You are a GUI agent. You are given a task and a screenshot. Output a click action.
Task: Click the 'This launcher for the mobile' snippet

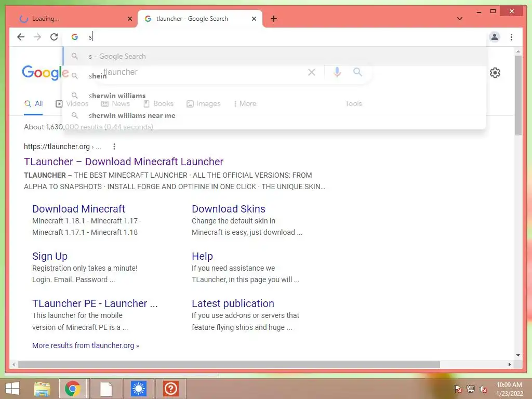click(x=77, y=315)
